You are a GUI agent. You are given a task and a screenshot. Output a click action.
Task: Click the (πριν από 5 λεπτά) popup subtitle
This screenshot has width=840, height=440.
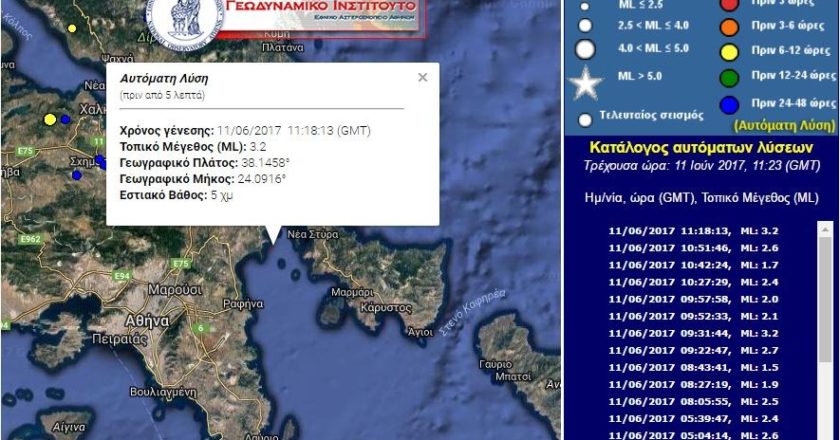[162, 95]
